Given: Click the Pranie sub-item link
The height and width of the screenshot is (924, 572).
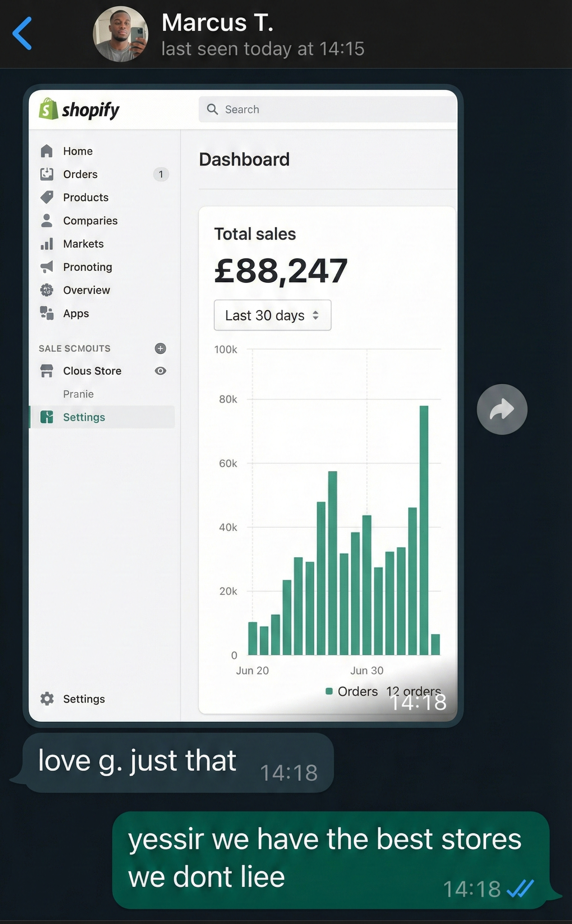Looking at the screenshot, I should (78, 394).
